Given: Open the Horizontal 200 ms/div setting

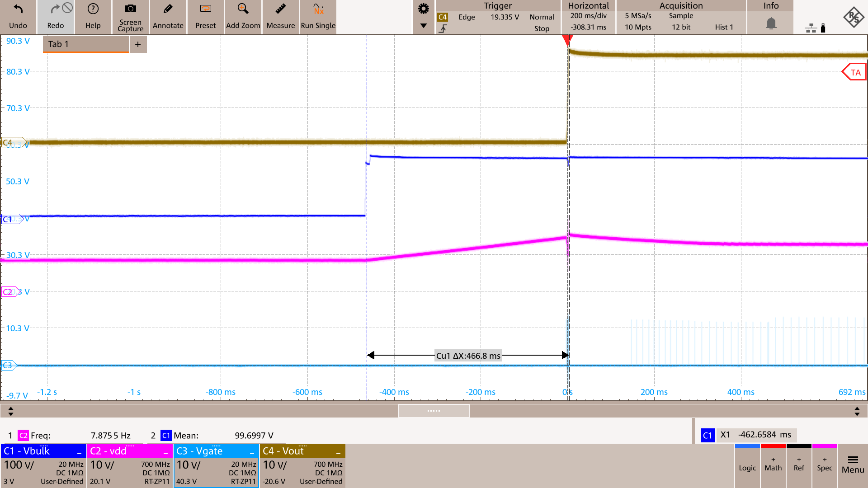Looking at the screenshot, I should pos(588,16).
